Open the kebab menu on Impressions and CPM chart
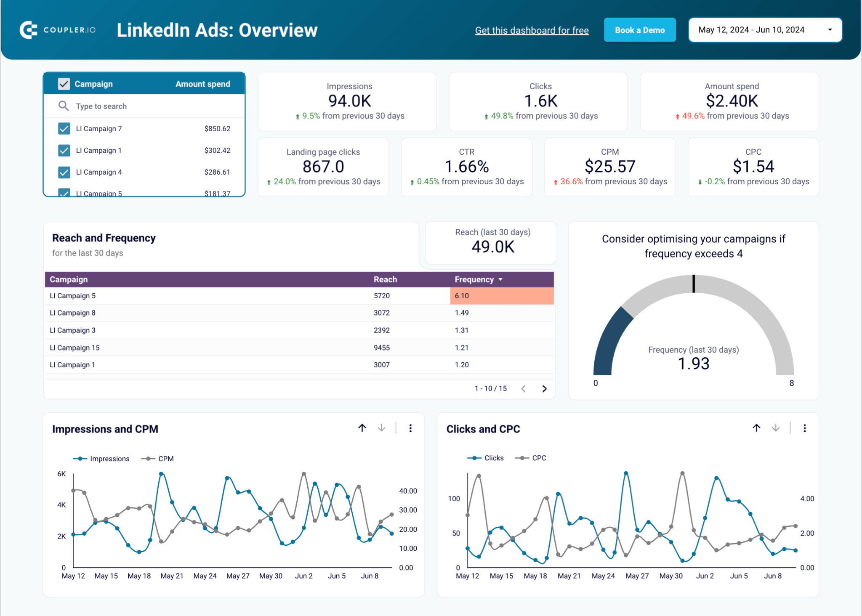The width and height of the screenshot is (862, 616). (410, 428)
